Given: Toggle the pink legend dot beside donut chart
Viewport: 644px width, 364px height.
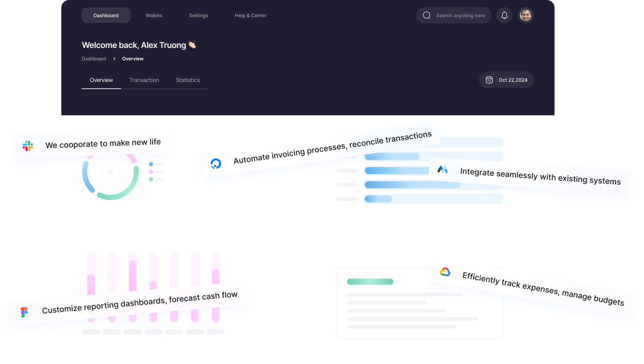Looking at the screenshot, I should point(151,171).
